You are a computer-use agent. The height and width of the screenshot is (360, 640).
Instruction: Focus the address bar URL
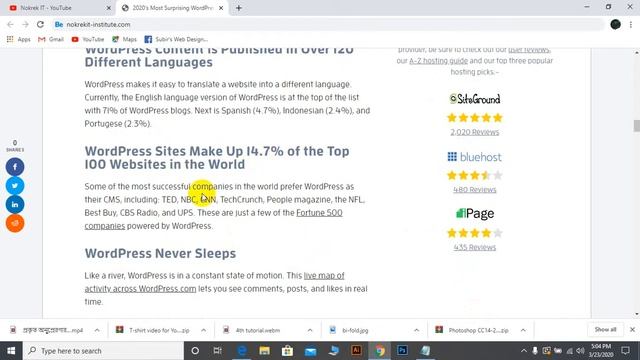coord(98,24)
